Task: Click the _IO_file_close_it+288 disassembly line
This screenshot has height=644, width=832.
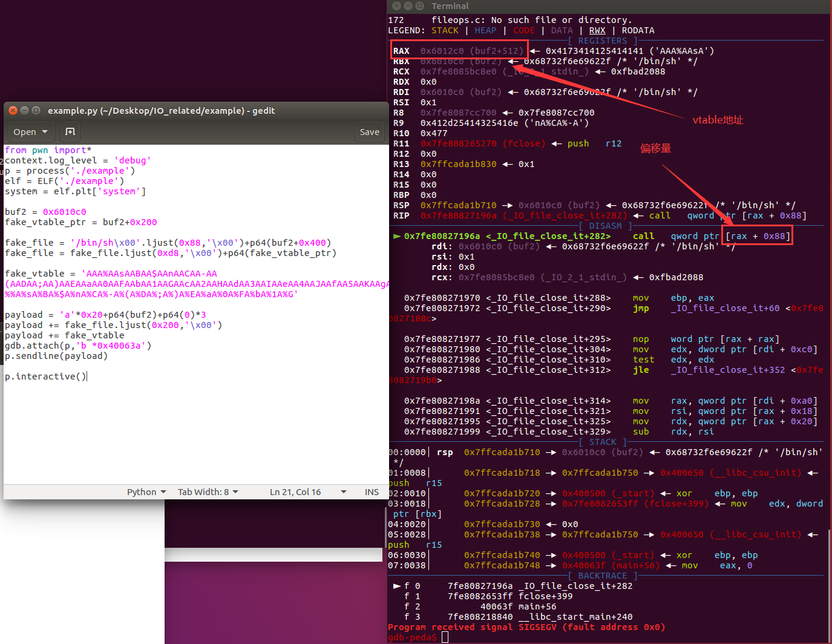Action: 559,298
